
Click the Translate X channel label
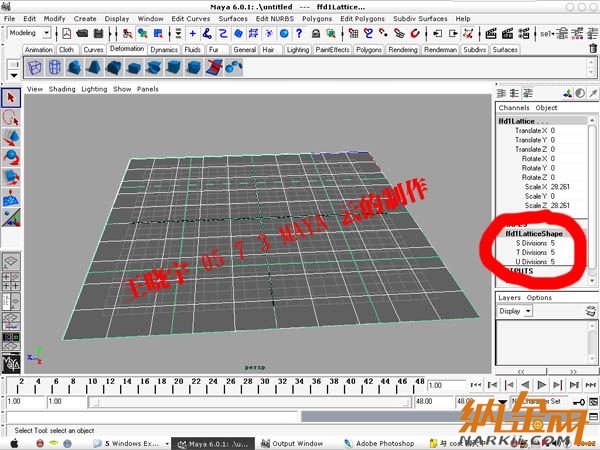pos(531,130)
